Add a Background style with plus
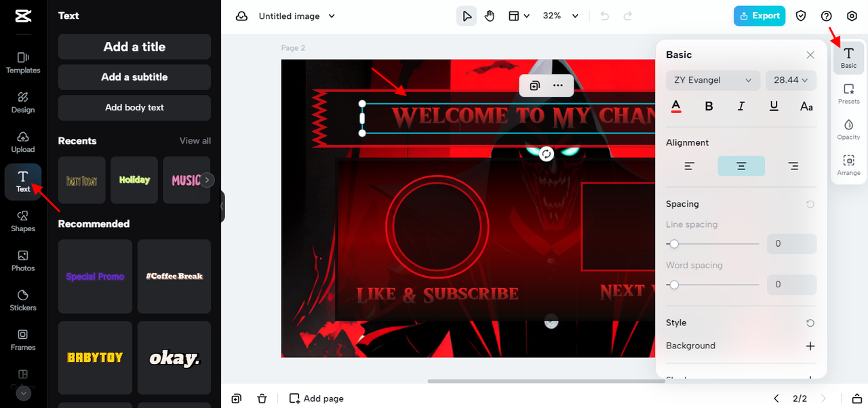Screen dimensions: 868x408 [x=810, y=346]
